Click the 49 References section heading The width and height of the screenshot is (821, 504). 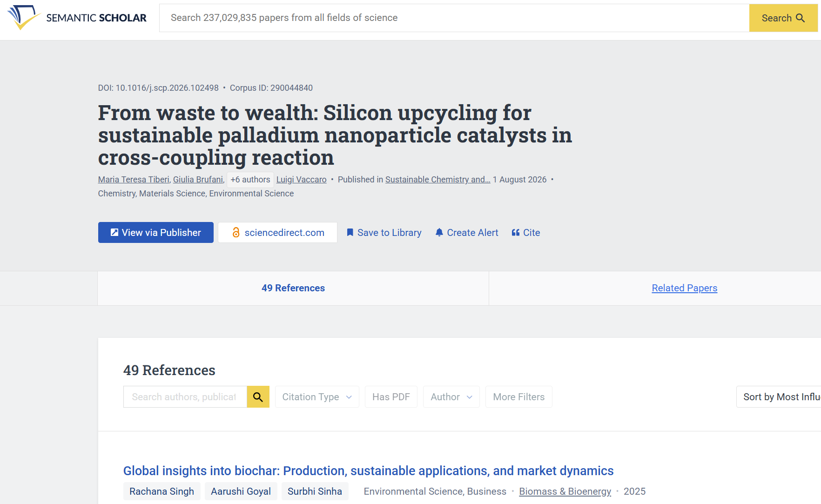click(169, 370)
